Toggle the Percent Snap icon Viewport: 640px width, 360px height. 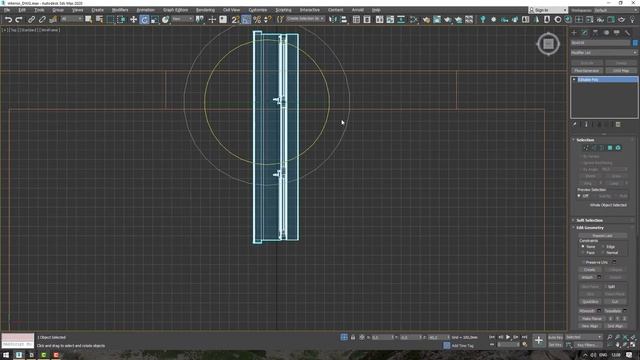point(257,19)
